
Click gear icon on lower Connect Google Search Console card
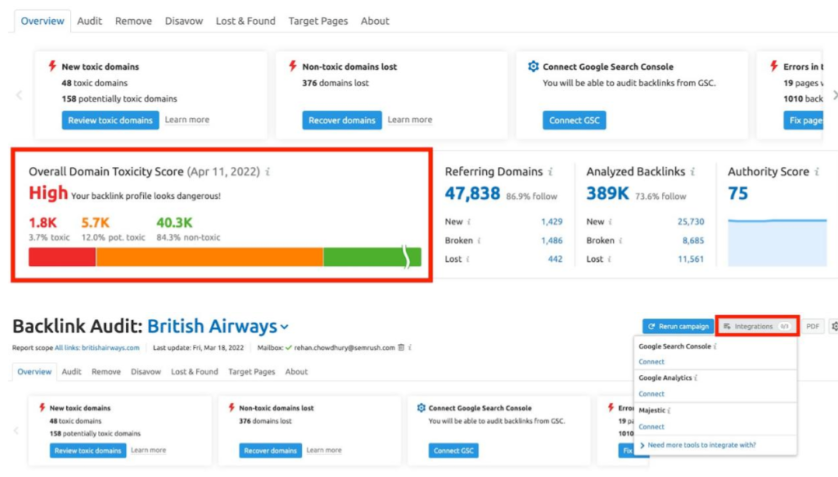pos(421,408)
